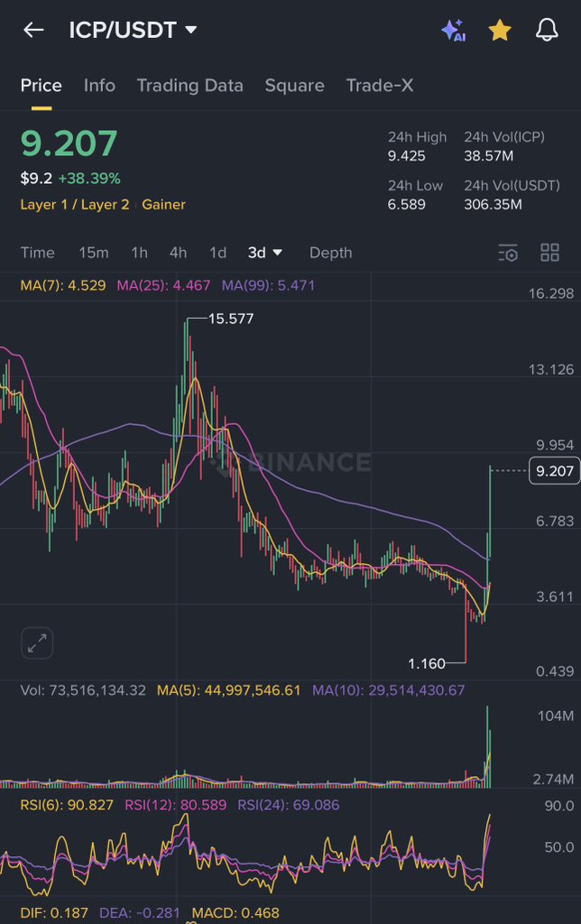Select the 1d timeframe
This screenshot has height=924, width=581.
point(217,253)
